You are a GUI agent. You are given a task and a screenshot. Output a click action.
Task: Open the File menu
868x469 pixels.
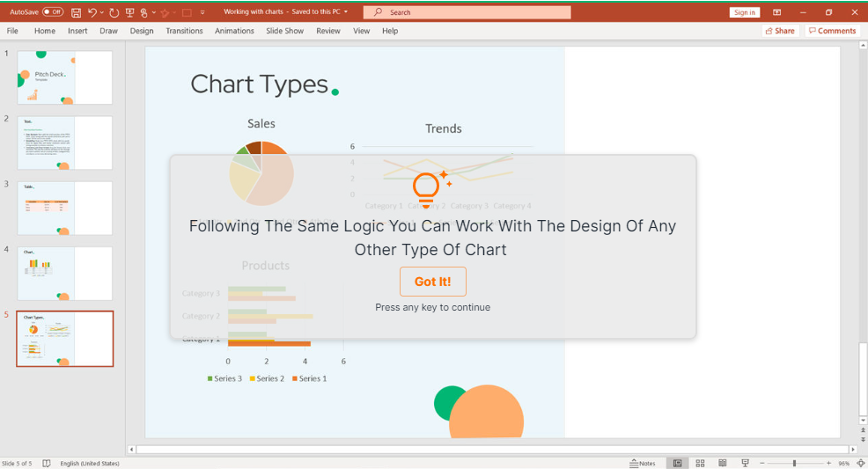click(x=12, y=31)
